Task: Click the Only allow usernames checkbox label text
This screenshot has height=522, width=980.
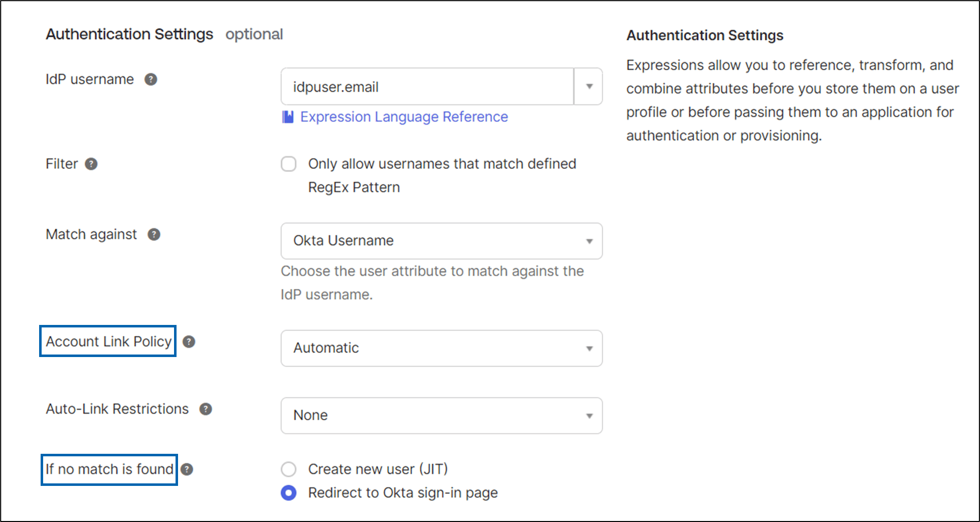Action: click(442, 176)
